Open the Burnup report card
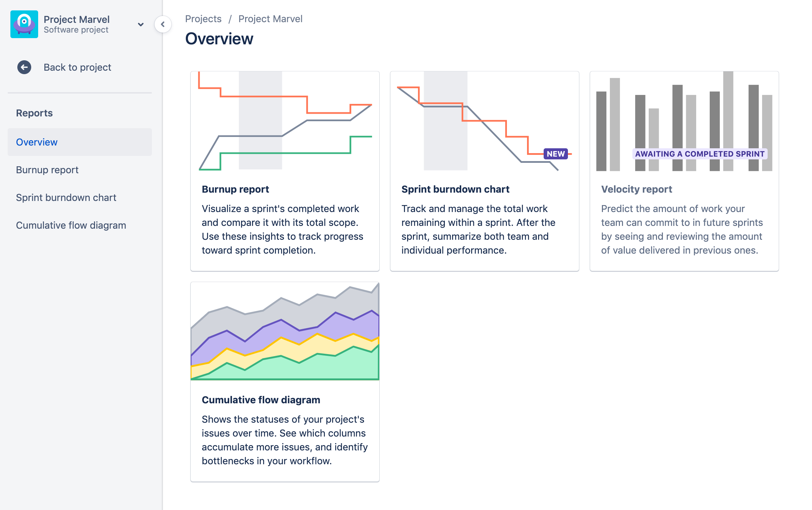Viewport: 812px width, 510px height. tap(285, 170)
